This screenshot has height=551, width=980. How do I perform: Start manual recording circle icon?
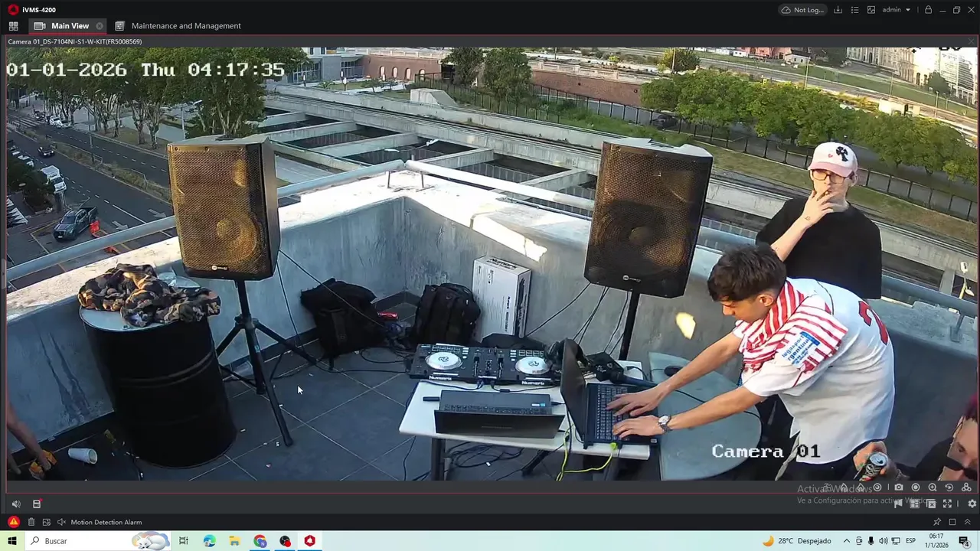pos(916,487)
